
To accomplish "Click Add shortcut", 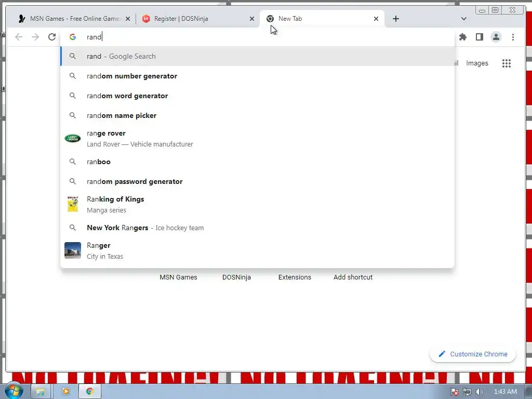I will (x=353, y=277).
